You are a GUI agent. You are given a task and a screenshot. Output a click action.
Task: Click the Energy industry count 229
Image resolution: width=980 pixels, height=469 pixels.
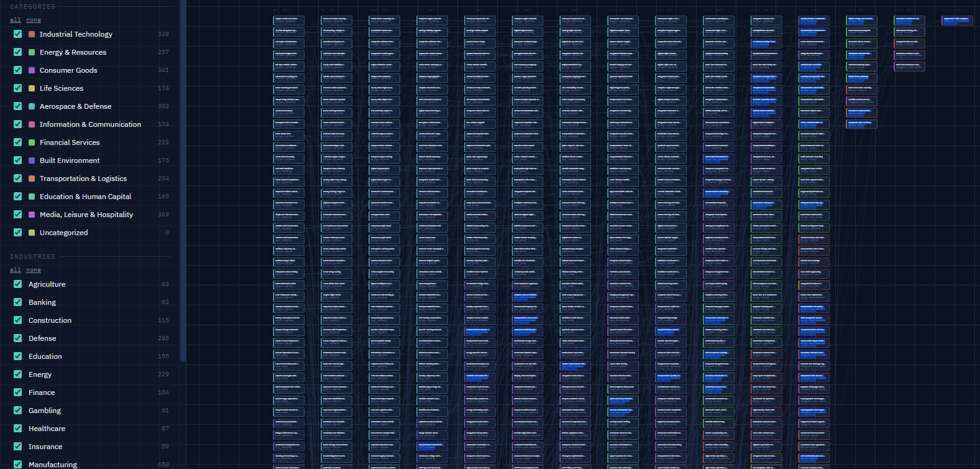(163, 374)
